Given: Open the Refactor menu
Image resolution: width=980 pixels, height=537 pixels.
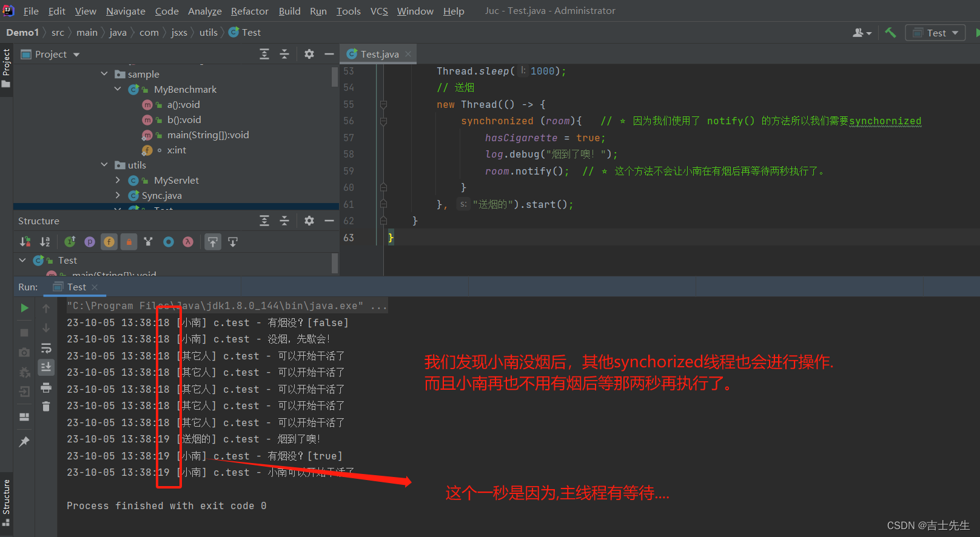Looking at the screenshot, I should pos(249,11).
